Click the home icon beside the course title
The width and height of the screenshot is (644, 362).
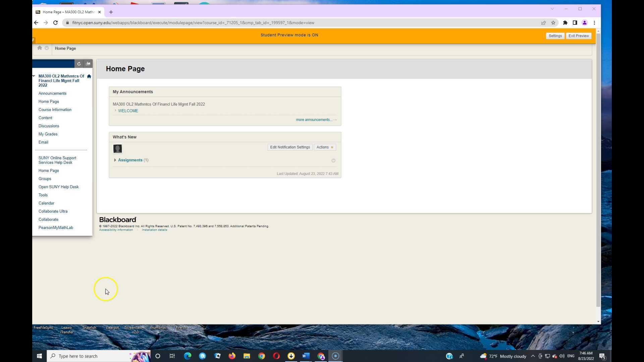coord(89,76)
